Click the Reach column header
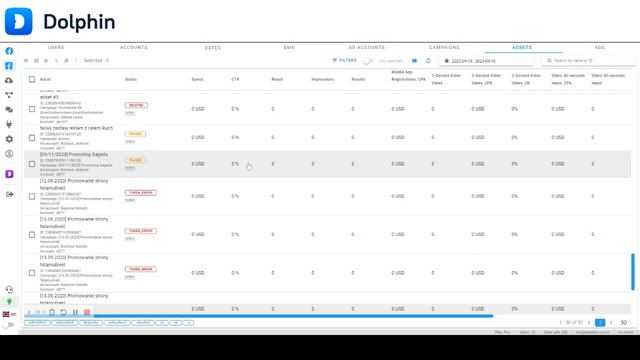Screen dimensions: 640x360 coord(277,79)
